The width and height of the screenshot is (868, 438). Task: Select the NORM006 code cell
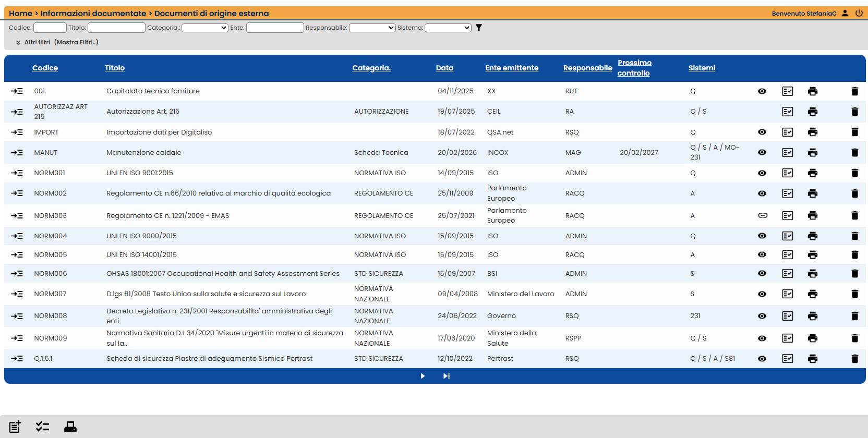51,274
